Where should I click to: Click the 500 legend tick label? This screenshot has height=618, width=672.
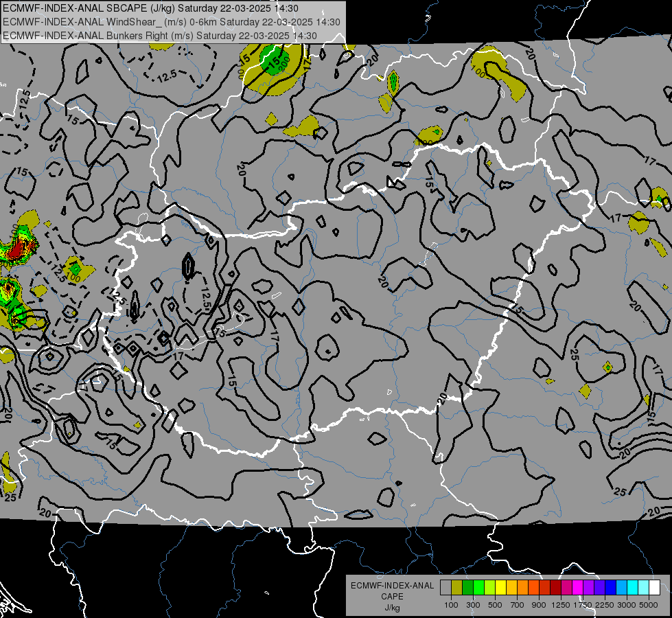click(495, 605)
